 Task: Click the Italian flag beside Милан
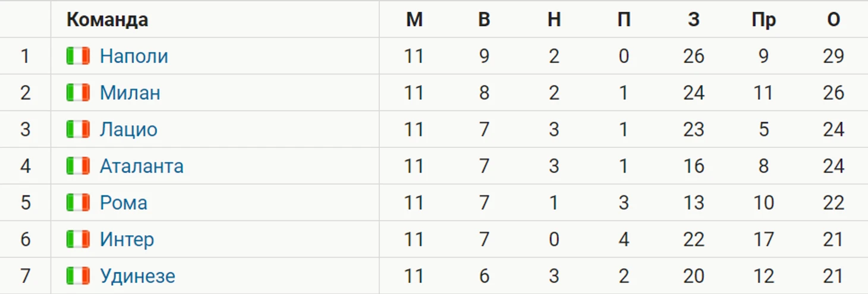click(78, 93)
